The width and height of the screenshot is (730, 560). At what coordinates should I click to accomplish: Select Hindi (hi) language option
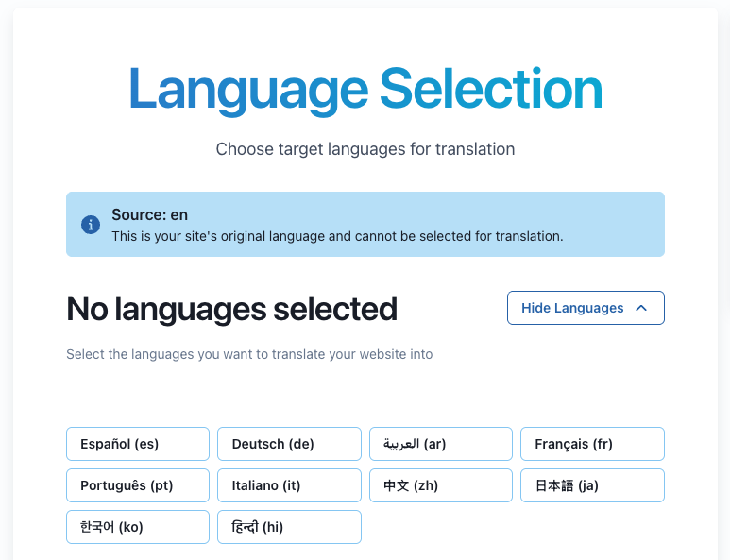click(x=289, y=527)
